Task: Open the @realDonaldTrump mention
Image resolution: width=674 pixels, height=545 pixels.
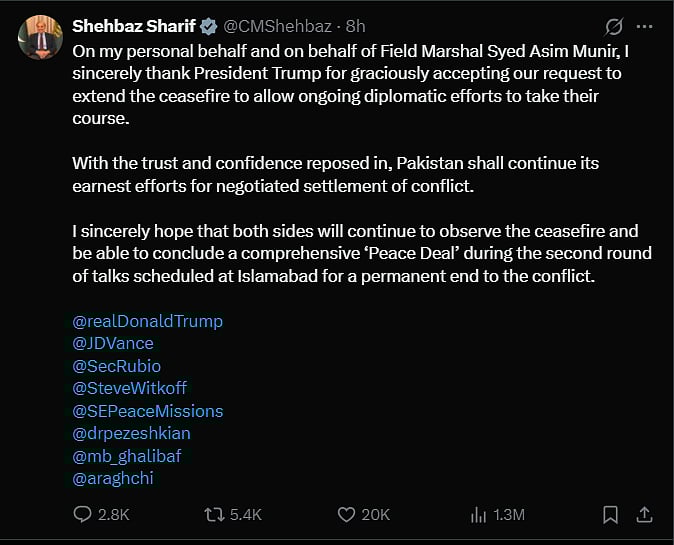Action: tap(148, 321)
